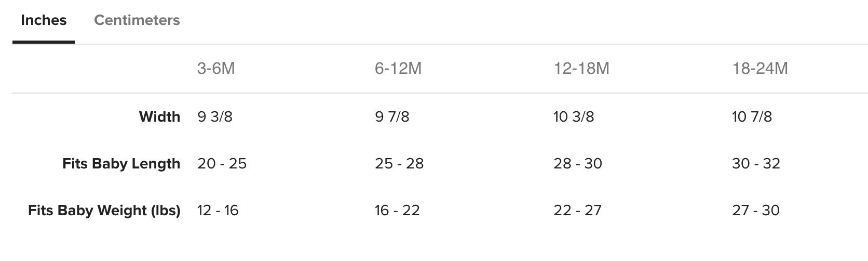Click the 30 - 32 length cell

coord(756,164)
